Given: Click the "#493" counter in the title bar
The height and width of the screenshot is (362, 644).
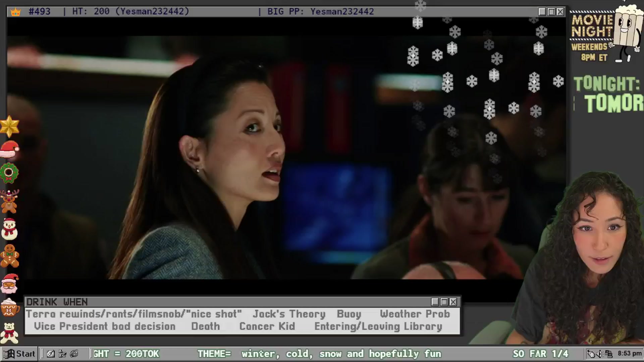Looking at the screenshot, I should click(40, 11).
